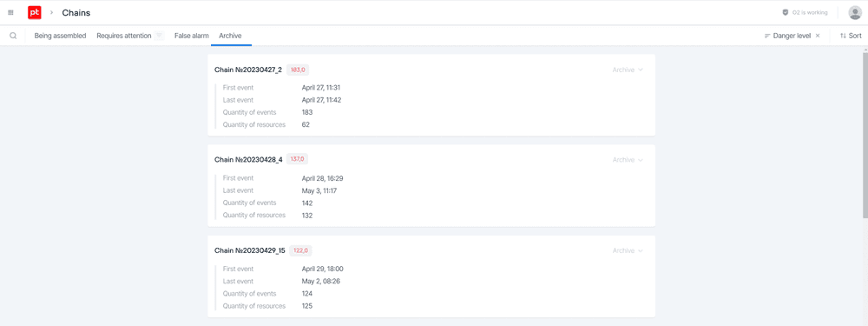868x326 pixels.
Task: Expand Archive dropdown on Chain №20230427_2
Action: [628, 70]
